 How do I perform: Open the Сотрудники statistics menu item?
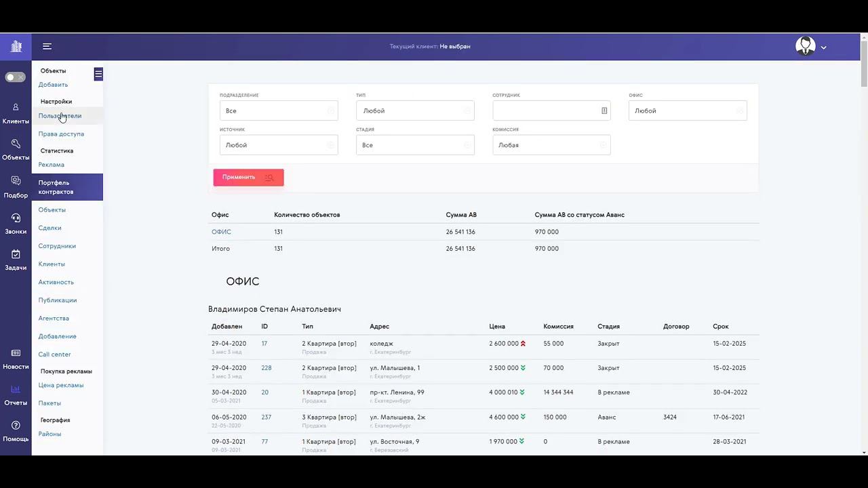pyautogui.click(x=57, y=247)
